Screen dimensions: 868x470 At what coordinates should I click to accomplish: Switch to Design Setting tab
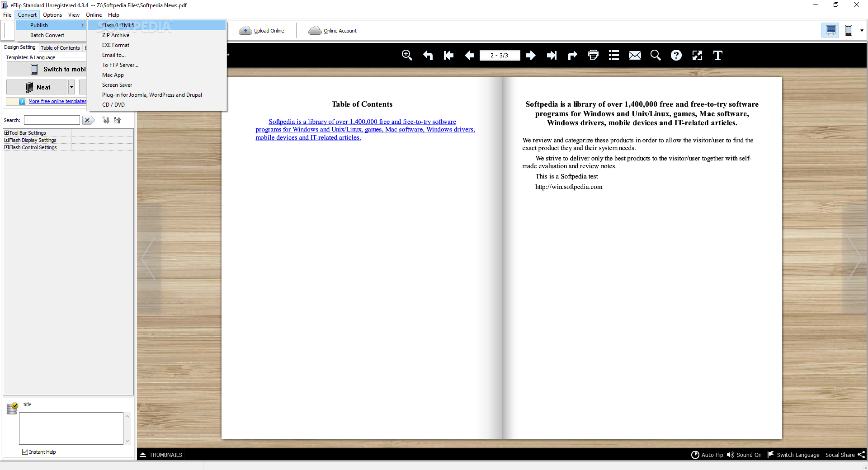(x=19, y=47)
